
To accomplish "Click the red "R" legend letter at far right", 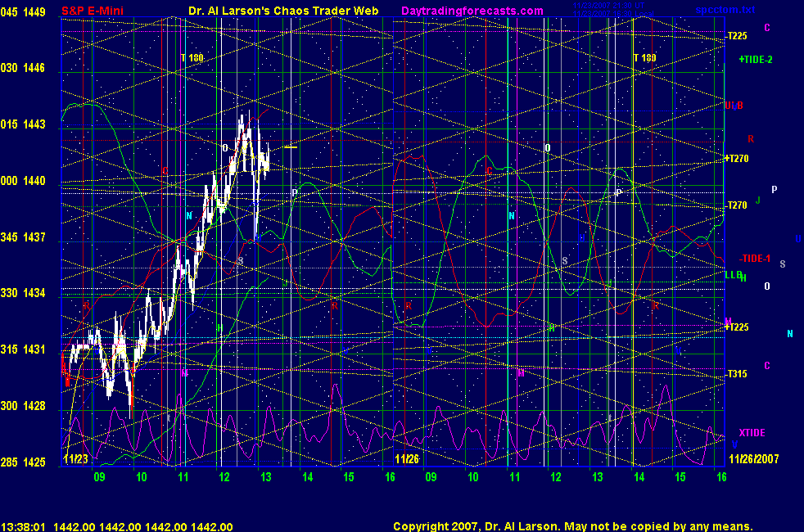I will click(751, 139).
